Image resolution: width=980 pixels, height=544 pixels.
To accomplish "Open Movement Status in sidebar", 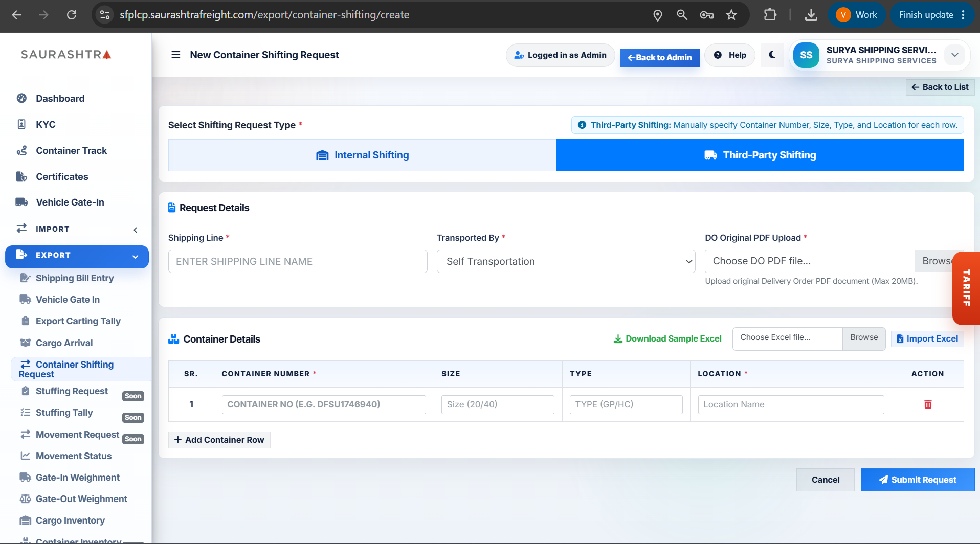I will pyautogui.click(x=73, y=456).
